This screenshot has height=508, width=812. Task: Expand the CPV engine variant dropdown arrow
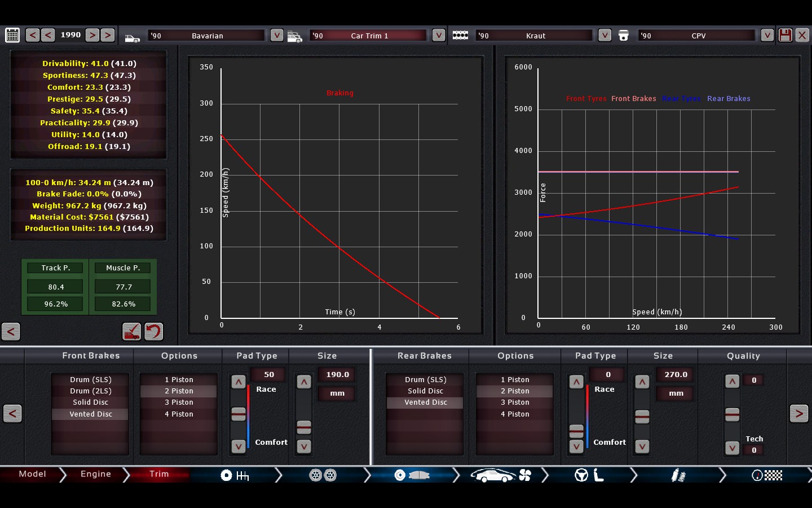(x=767, y=35)
